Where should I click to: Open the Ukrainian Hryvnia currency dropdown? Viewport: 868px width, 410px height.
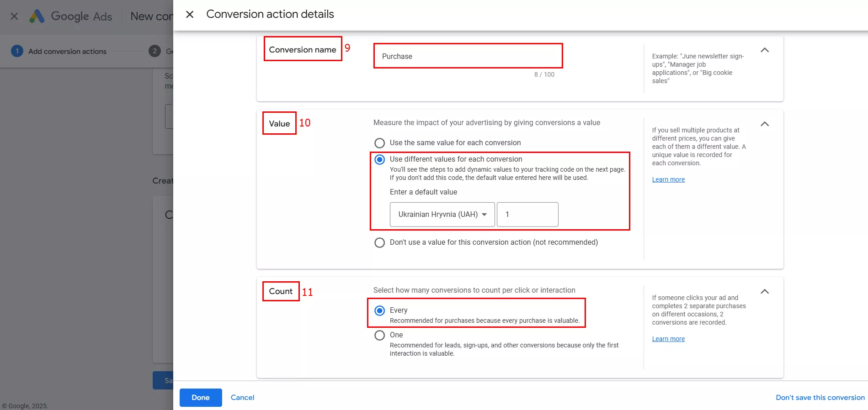(x=442, y=215)
